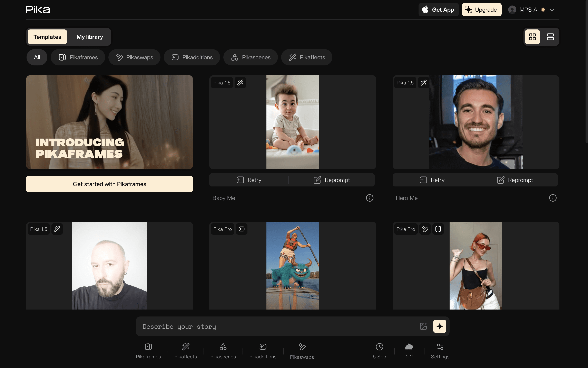Viewport: 588px width, 368px height.
Task: Click the MPS AI profile avatar
Action: 512,10
